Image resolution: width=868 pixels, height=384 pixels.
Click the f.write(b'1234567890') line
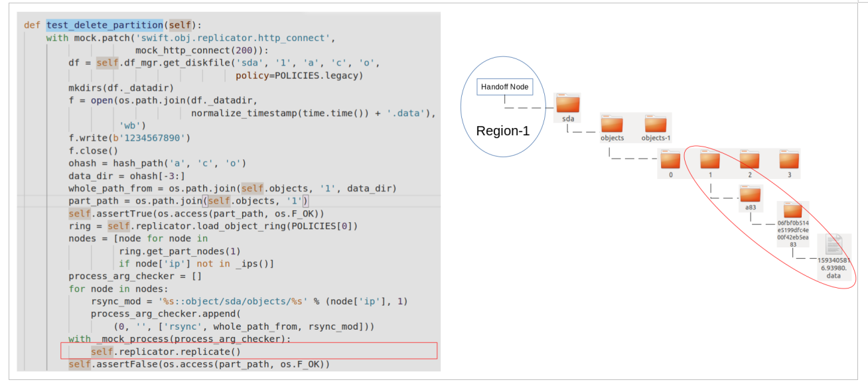129,138
